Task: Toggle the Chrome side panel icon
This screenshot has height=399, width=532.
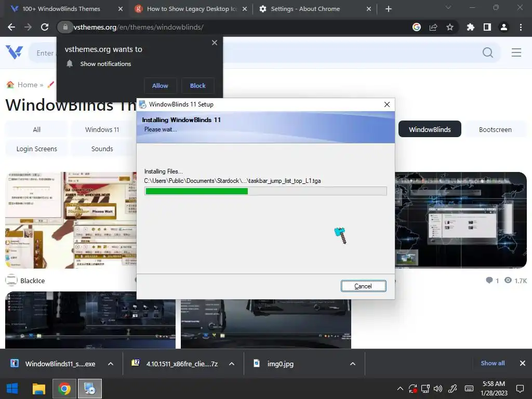Action: click(x=487, y=27)
